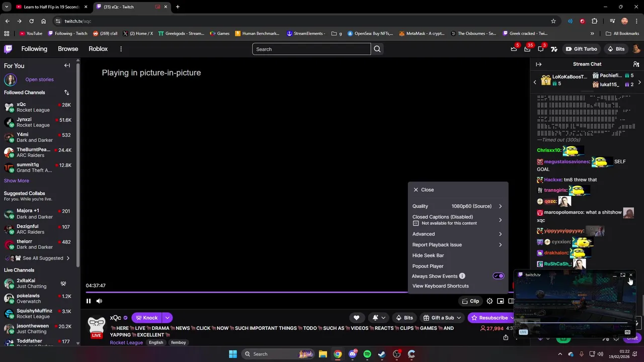
Task: Bookmark this page with the star icon
Action: pyautogui.click(x=553, y=21)
